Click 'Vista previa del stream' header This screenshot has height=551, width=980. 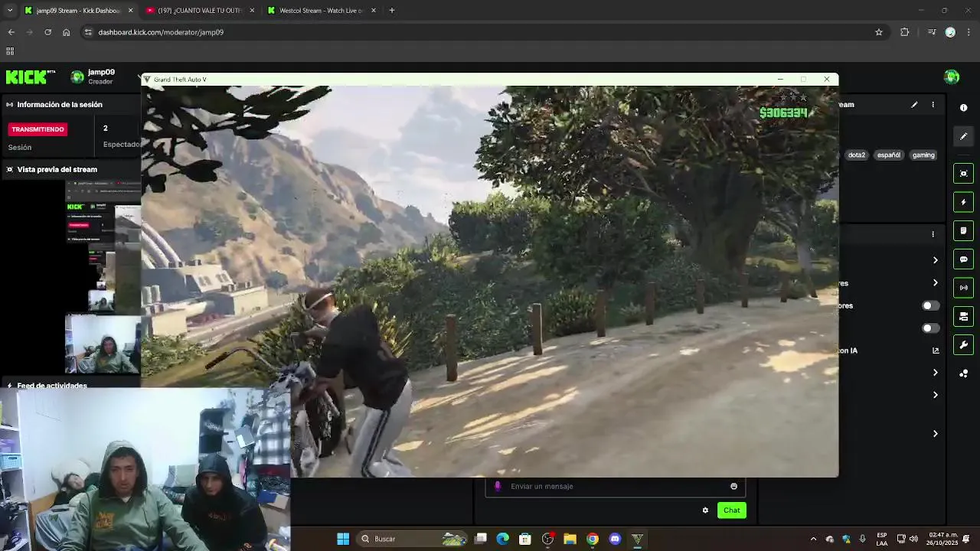point(57,169)
